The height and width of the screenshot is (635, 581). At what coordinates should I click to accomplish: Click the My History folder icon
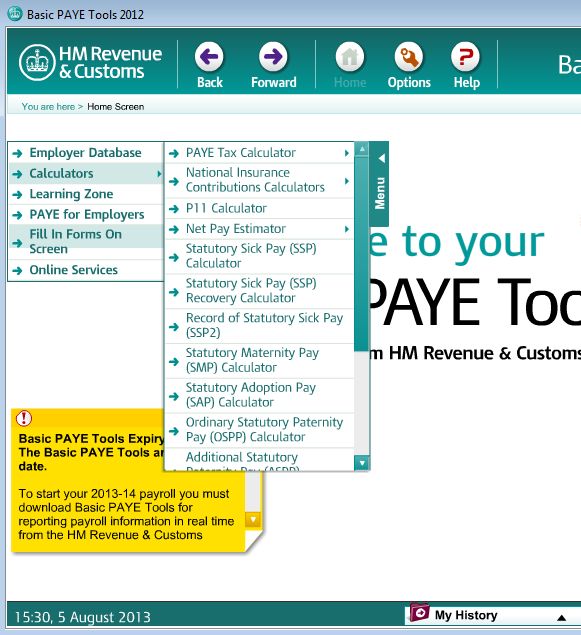pos(419,612)
